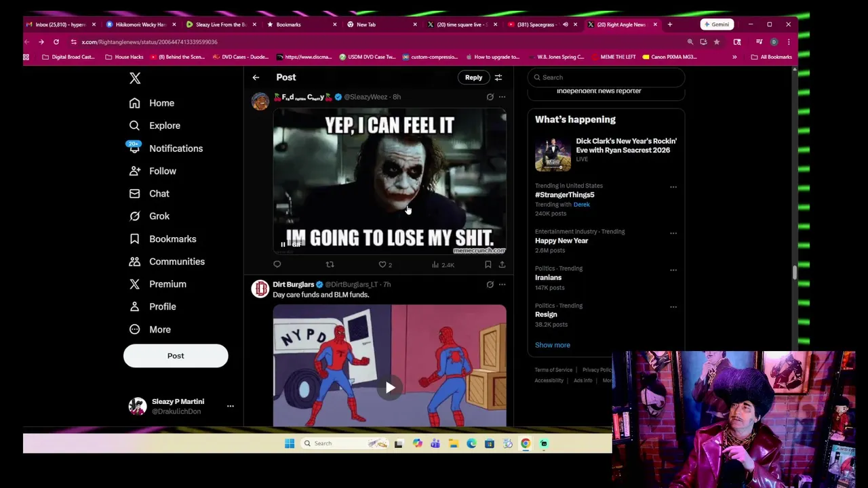Click the white Post button

(176, 356)
